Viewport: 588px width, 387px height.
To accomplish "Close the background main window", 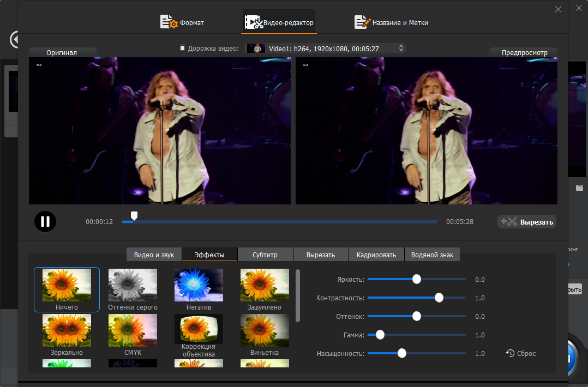I will point(579,8).
